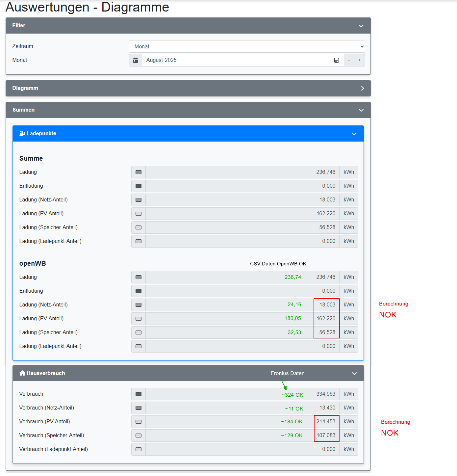Click keyboard icon in Summe Entladung row
This screenshot has width=457, height=476.
tap(139, 186)
